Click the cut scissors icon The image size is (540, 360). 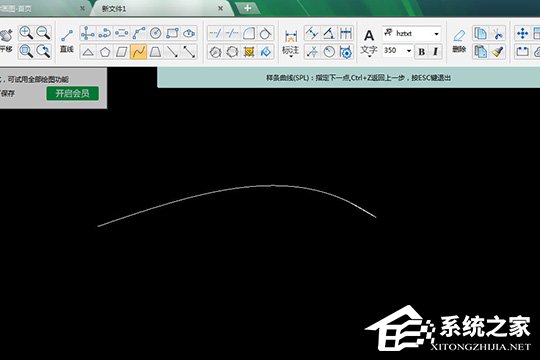tap(497, 33)
